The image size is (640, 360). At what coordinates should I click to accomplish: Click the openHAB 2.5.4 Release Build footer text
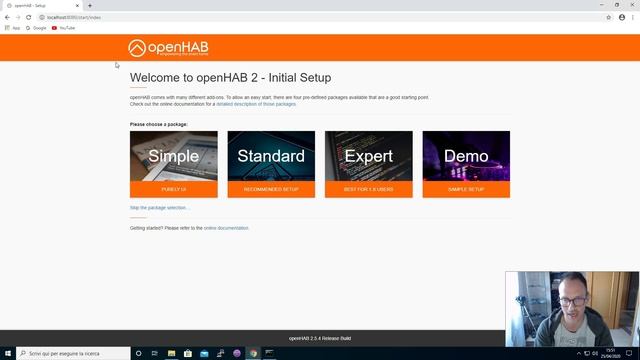[x=320, y=338]
